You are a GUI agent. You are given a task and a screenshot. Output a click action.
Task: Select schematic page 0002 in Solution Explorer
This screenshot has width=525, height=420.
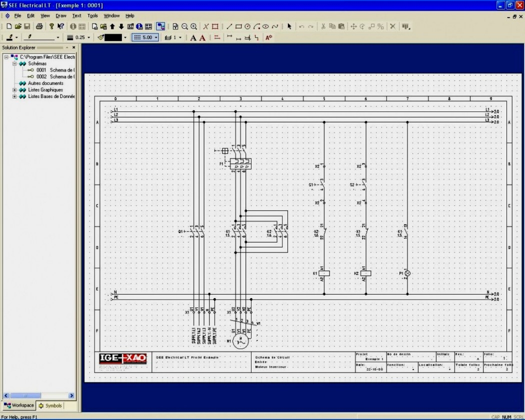[42, 76]
